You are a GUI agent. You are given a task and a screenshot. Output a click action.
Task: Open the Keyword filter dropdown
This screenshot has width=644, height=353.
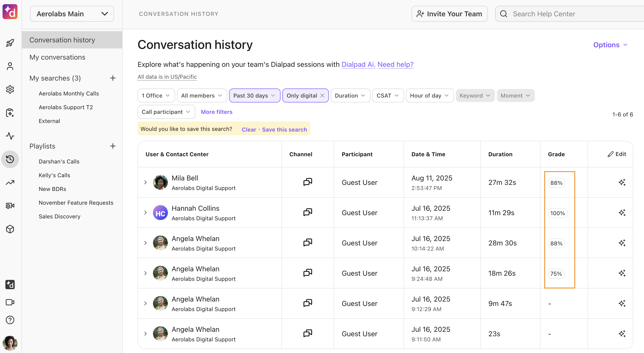(x=475, y=96)
